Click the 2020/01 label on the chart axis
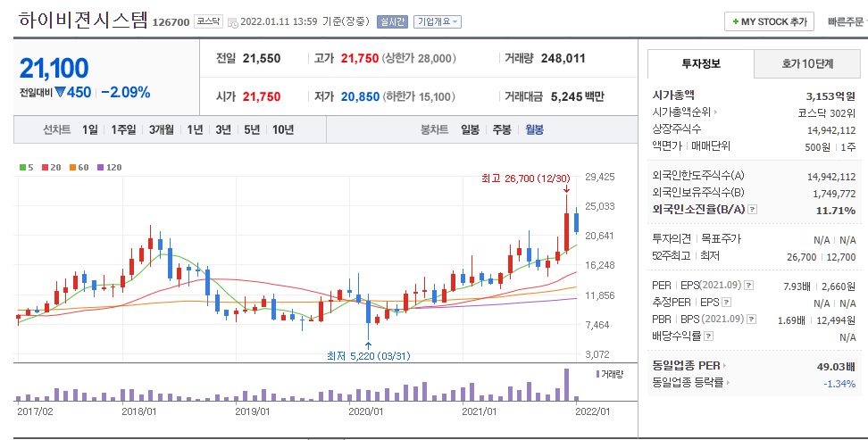 coord(365,411)
